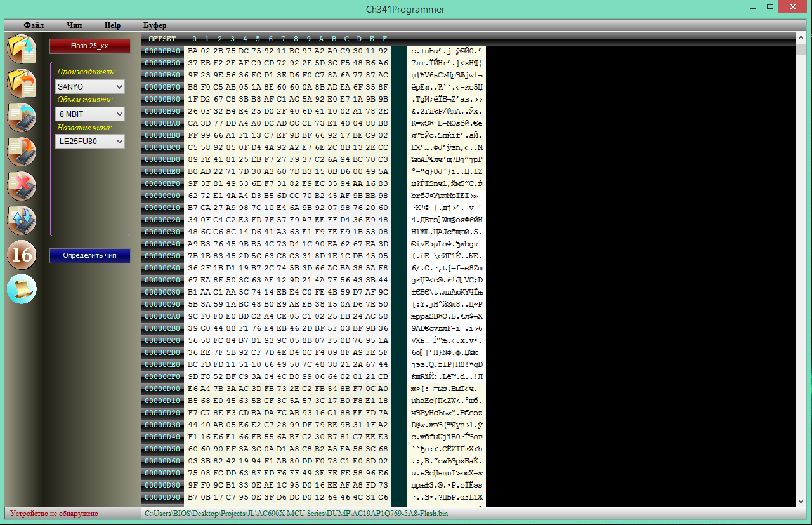812x525 pixels.
Task: Click the round 16 icon
Action: point(22,255)
